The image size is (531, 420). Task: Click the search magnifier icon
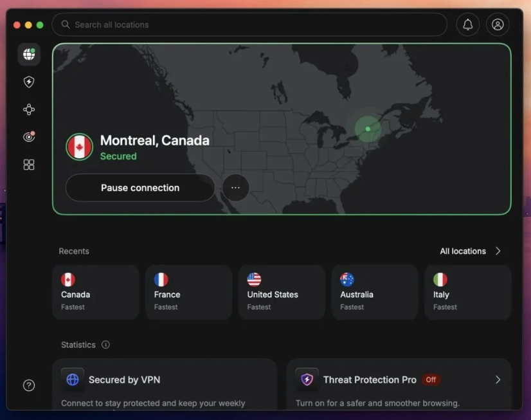click(x=66, y=24)
